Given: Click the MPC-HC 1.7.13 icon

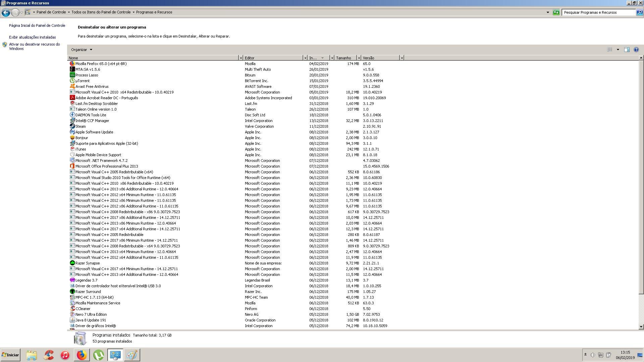Looking at the screenshot, I should [72, 297].
